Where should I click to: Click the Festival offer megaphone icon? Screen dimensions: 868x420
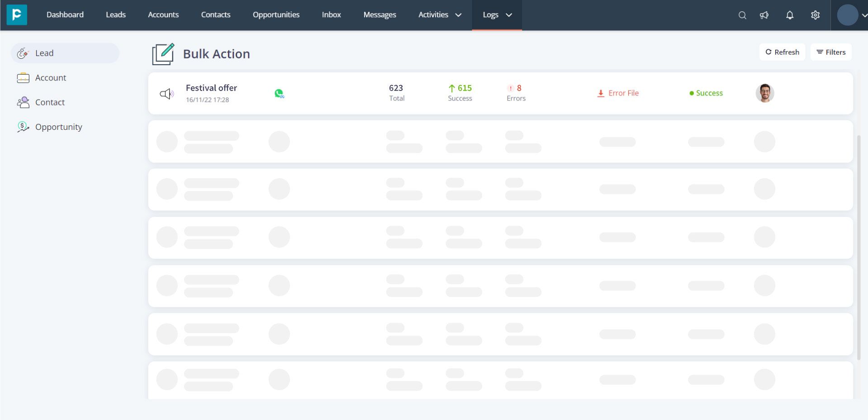pos(167,94)
